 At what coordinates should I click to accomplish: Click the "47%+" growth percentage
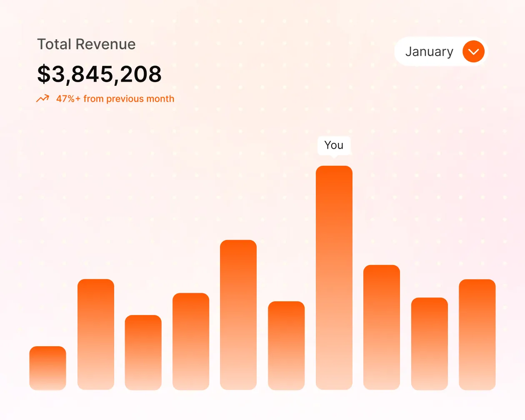(x=68, y=99)
